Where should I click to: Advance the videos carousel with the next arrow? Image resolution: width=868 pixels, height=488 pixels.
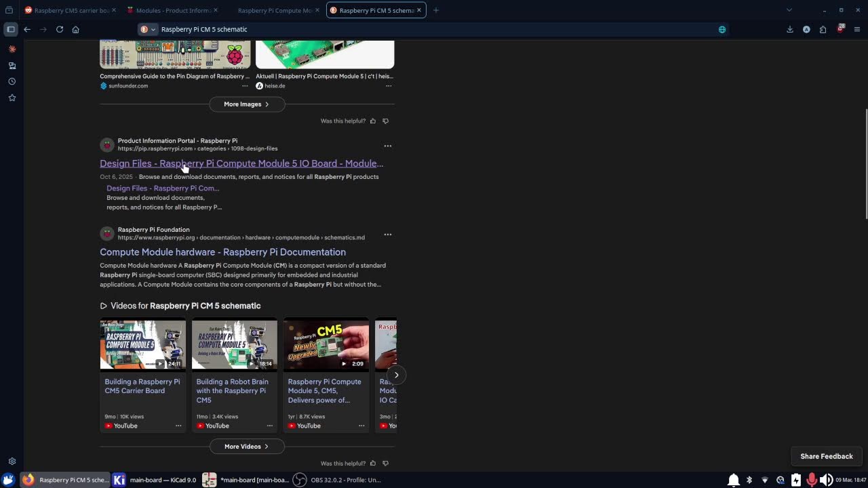[397, 375]
